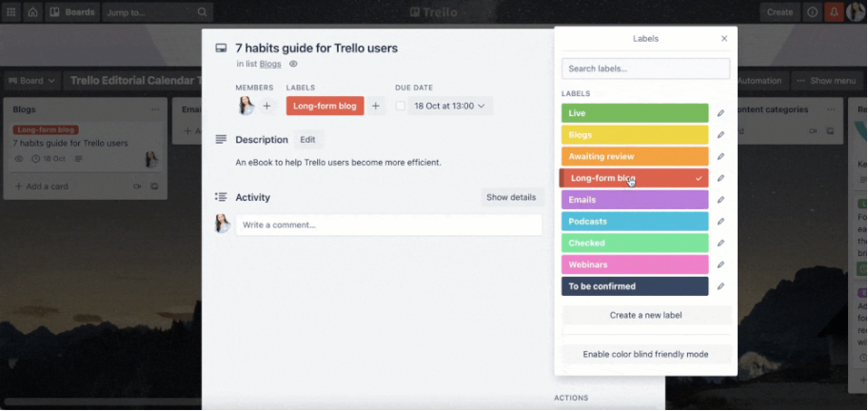Select the pink Webinars label
The image size is (868, 411).
pos(635,264)
